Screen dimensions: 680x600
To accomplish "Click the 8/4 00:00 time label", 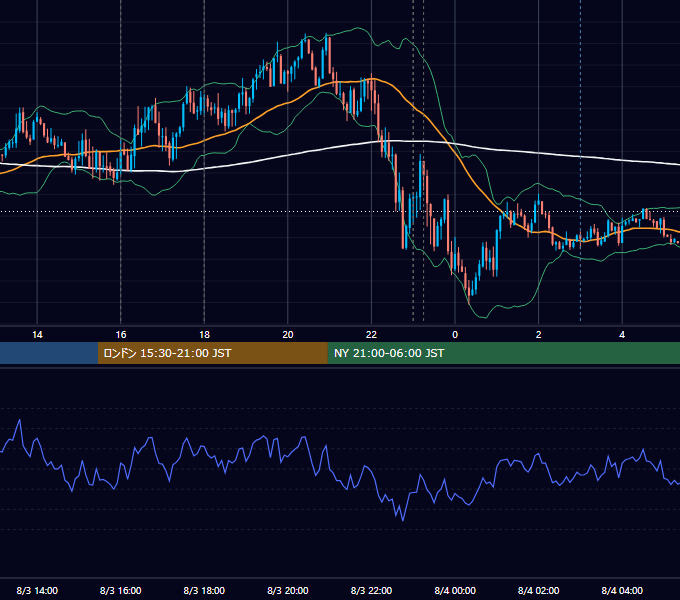I will 455,590.
